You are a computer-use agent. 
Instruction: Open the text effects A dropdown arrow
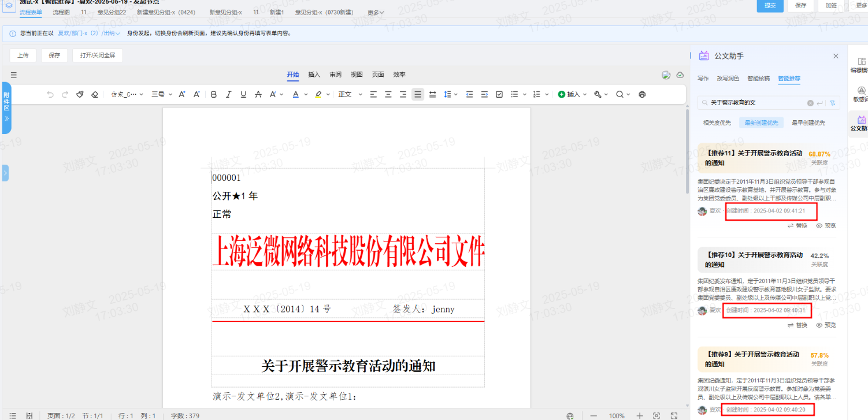click(x=281, y=94)
